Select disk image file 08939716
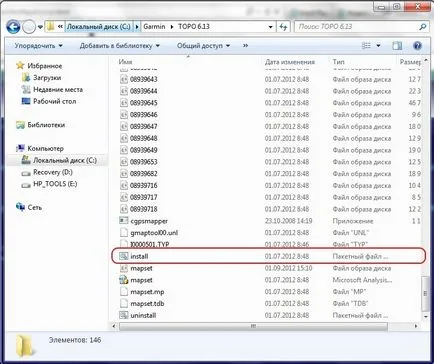Viewport: 434px width, 364px height. tap(138, 186)
